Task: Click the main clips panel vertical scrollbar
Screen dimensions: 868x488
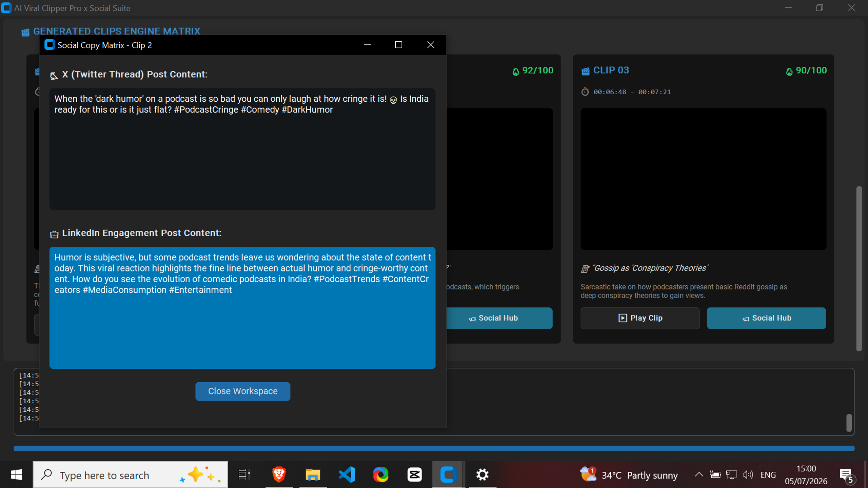Action: 859,268
